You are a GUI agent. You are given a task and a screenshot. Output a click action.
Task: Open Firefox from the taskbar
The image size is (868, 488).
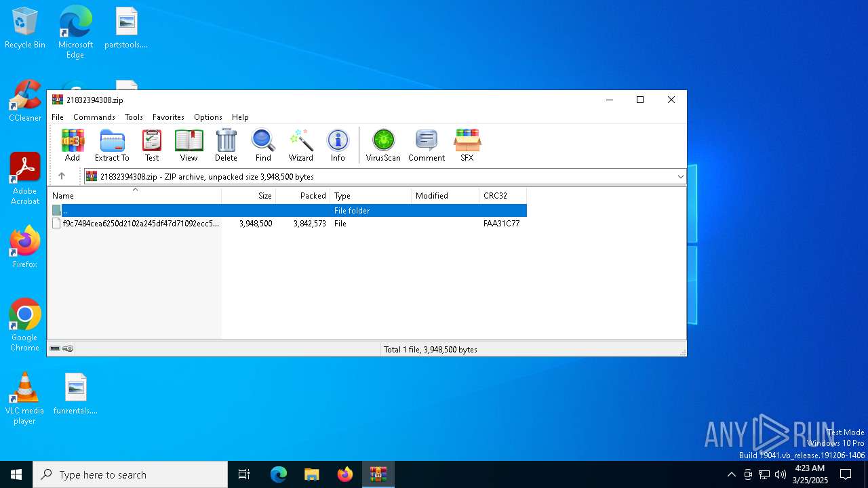pyautogui.click(x=345, y=474)
